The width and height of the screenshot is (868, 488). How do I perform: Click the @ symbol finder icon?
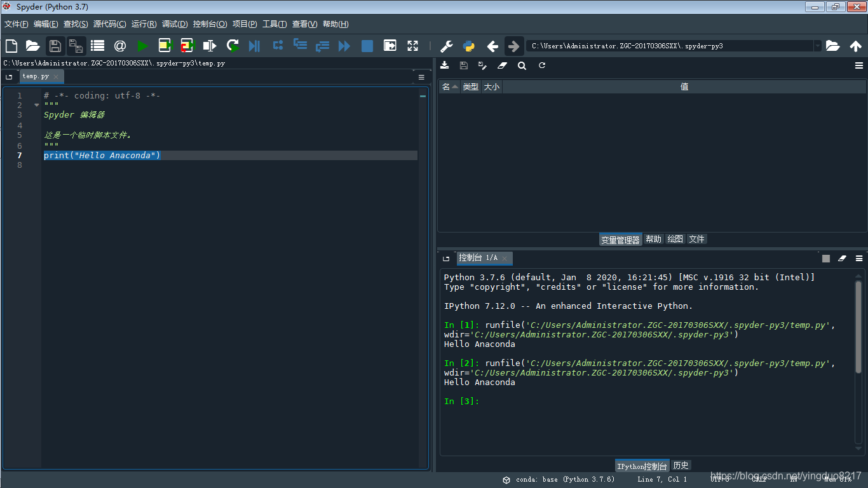(x=120, y=46)
